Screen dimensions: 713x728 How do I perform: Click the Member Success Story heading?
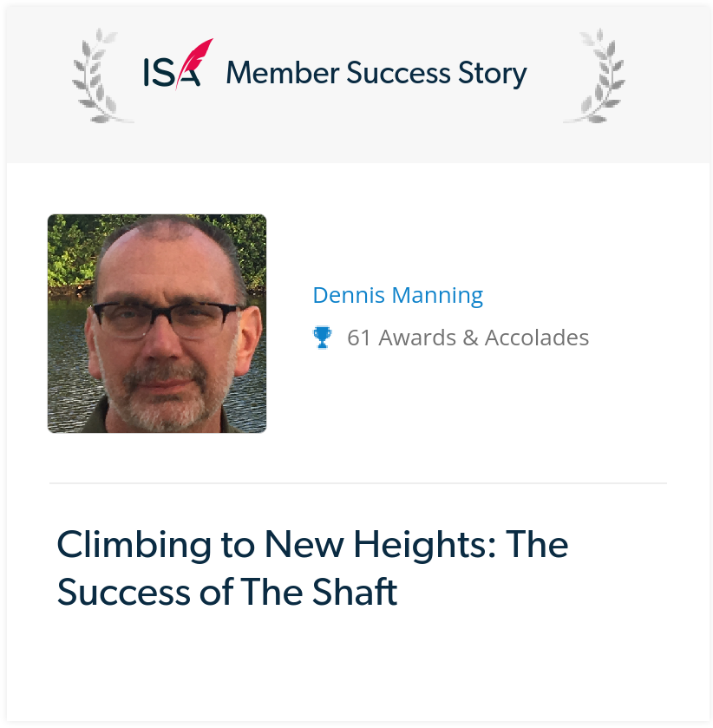376,73
